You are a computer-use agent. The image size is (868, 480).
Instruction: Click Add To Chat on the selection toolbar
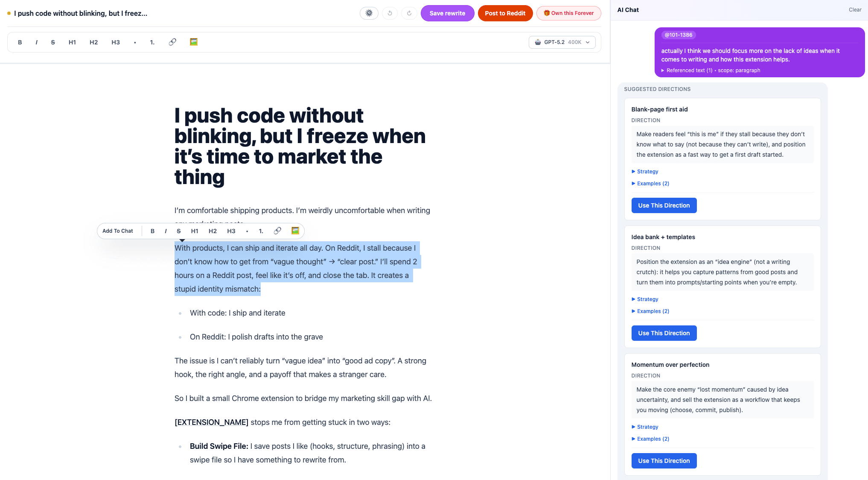(118, 231)
